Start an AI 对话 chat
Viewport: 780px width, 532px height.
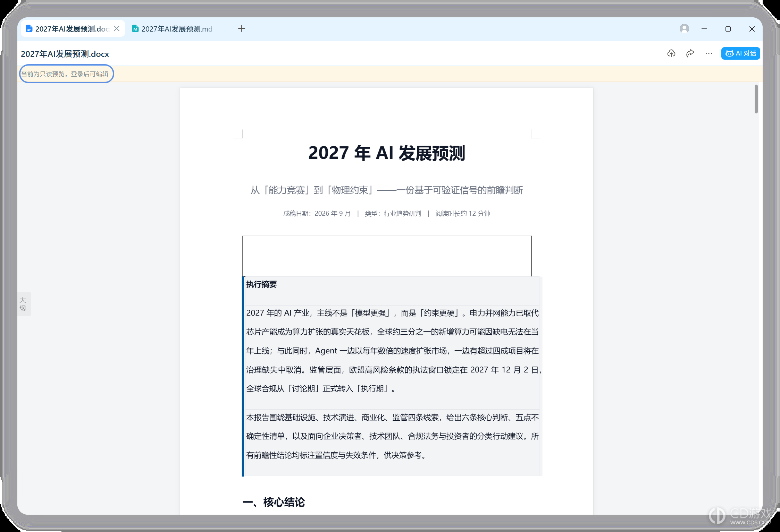tap(740, 53)
